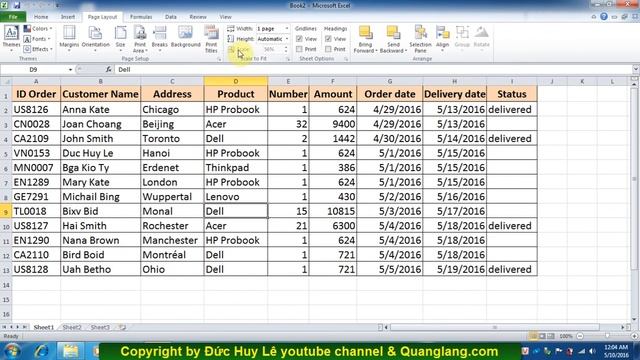Toggle Headings Print checkbox
Image resolution: width=640 pixels, height=360 pixels.
[328, 49]
